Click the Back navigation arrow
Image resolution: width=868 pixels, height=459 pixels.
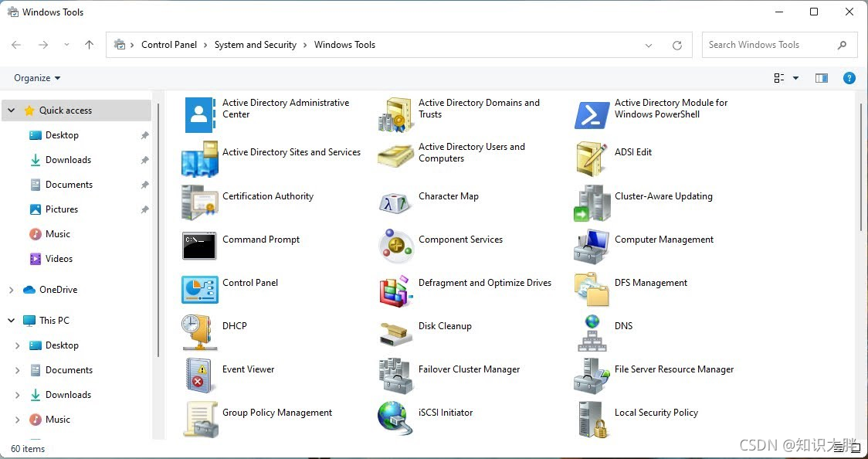pos(17,45)
